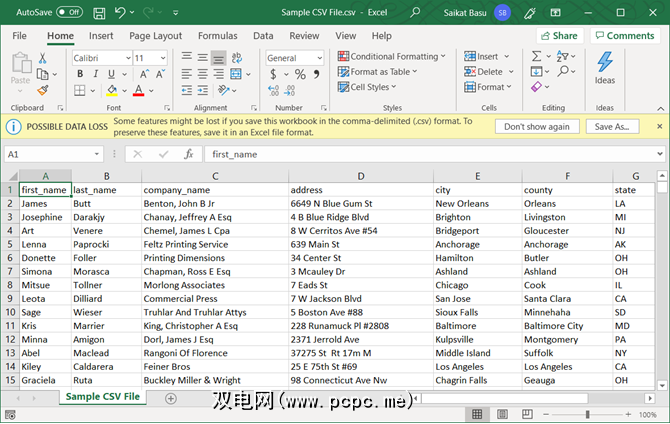Open the Conditional Formatting dropdown
The image size is (670, 424).
394,57
